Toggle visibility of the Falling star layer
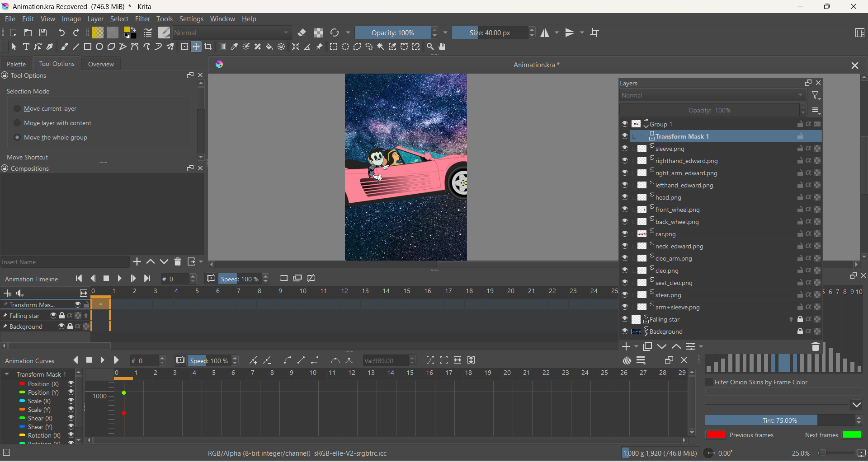The image size is (868, 462). click(x=625, y=319)
